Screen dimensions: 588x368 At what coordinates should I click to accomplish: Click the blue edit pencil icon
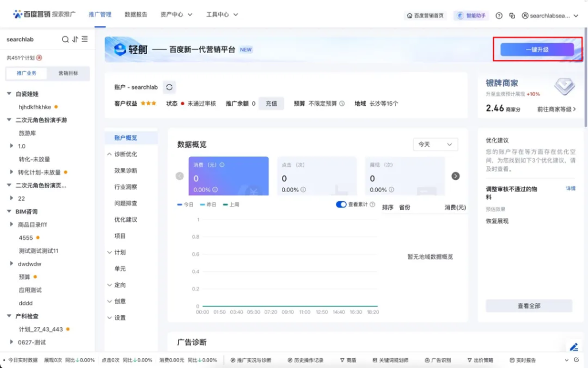[574, 347]
